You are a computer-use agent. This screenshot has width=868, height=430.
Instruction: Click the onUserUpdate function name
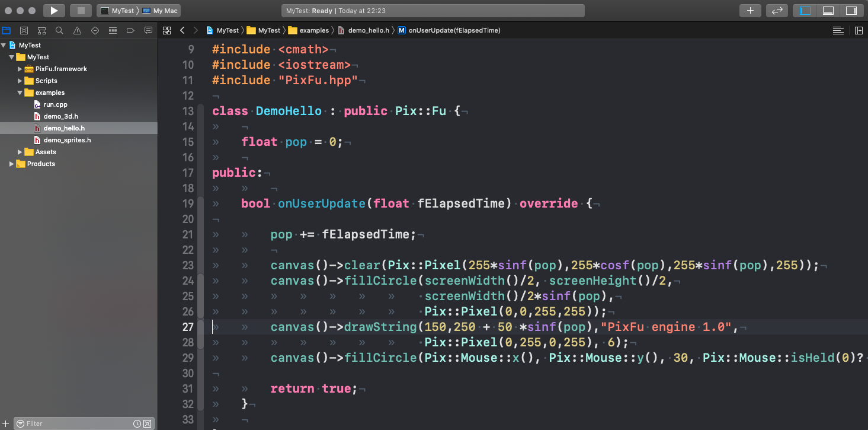pos(322,203)
